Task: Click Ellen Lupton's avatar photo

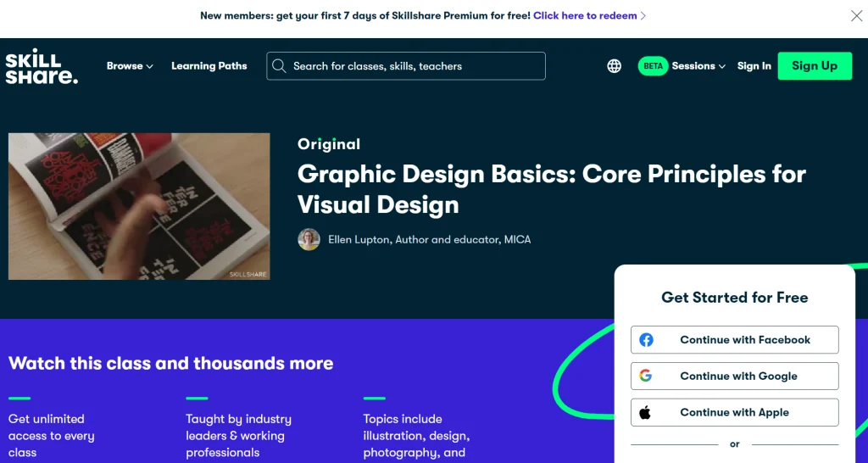Action: pos(309,239)
